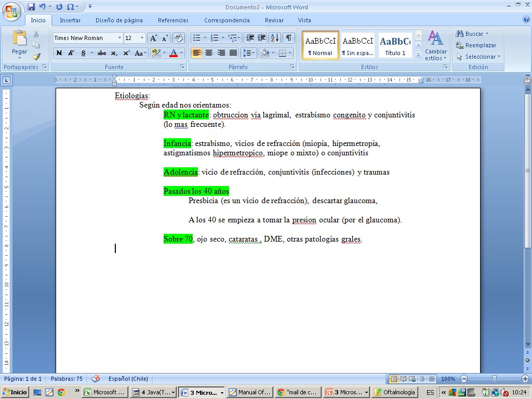The image size is (532, 399).
Task: Switch to the Insertar tab
Action: click(70, 20)
